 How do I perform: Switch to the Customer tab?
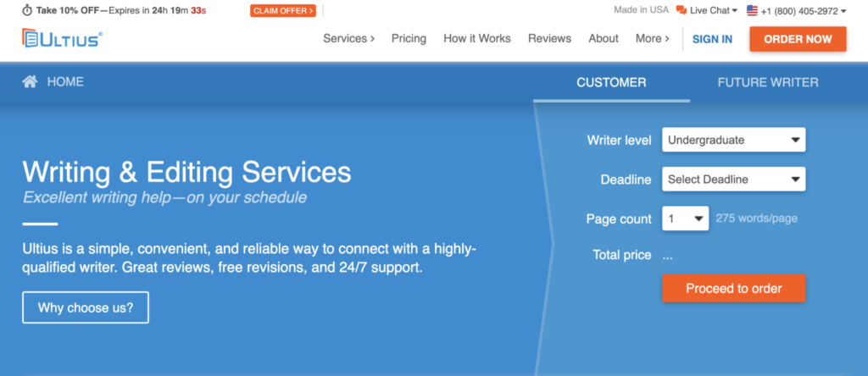(x=611, y=83)
